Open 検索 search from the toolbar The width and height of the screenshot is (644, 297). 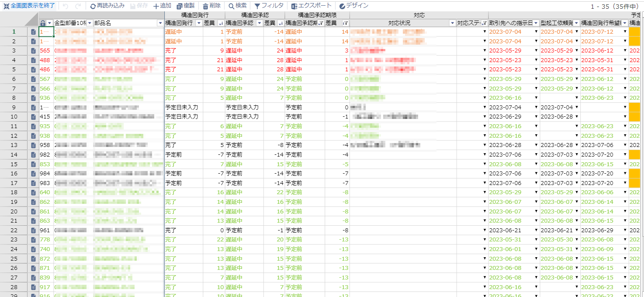click(231, 6)
